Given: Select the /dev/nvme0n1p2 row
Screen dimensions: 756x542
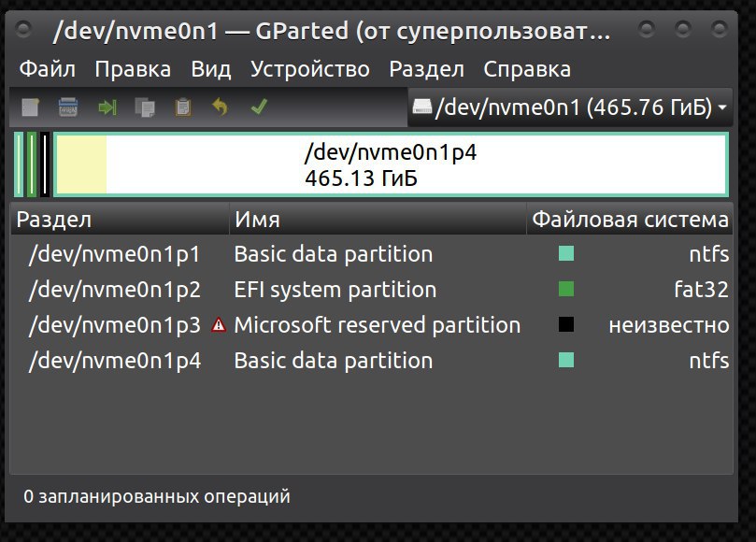Looking at the screenshot, I should tap(371, 290).
